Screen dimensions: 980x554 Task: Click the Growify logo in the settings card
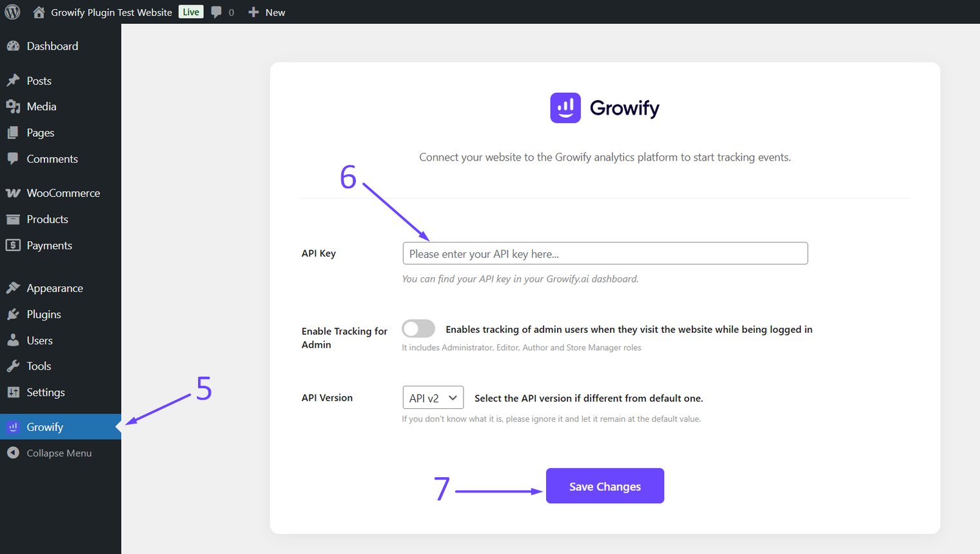tap(565, 108)
